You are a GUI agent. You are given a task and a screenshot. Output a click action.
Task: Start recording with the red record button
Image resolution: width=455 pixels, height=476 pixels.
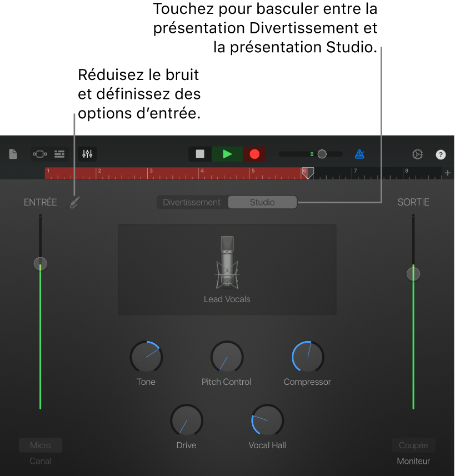click(254, 154)
